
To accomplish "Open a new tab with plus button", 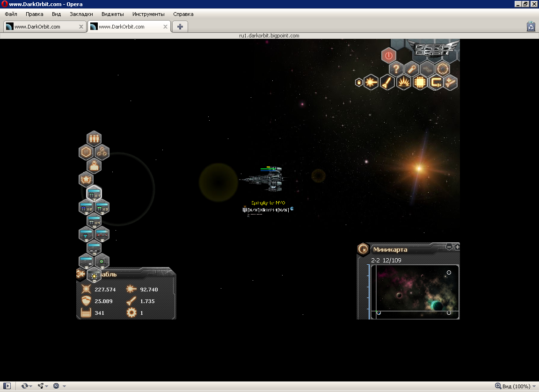I will pyautogui.click(x=180, y=27).
